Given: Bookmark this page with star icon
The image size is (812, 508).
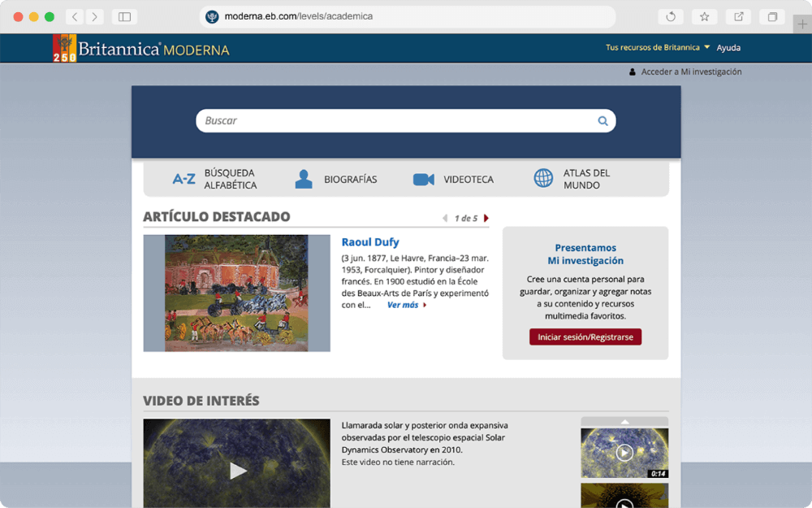Looking at the screenshot, I should tap(704, 16).
